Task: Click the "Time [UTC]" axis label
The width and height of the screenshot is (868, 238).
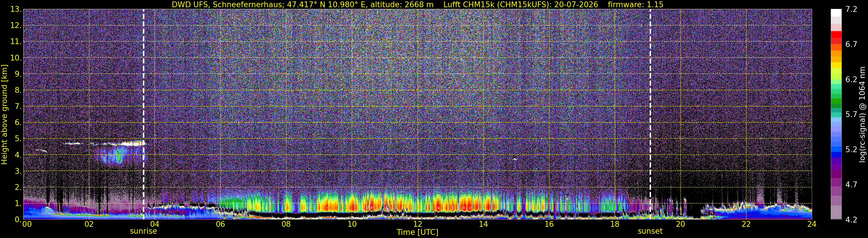Action: 417,232
